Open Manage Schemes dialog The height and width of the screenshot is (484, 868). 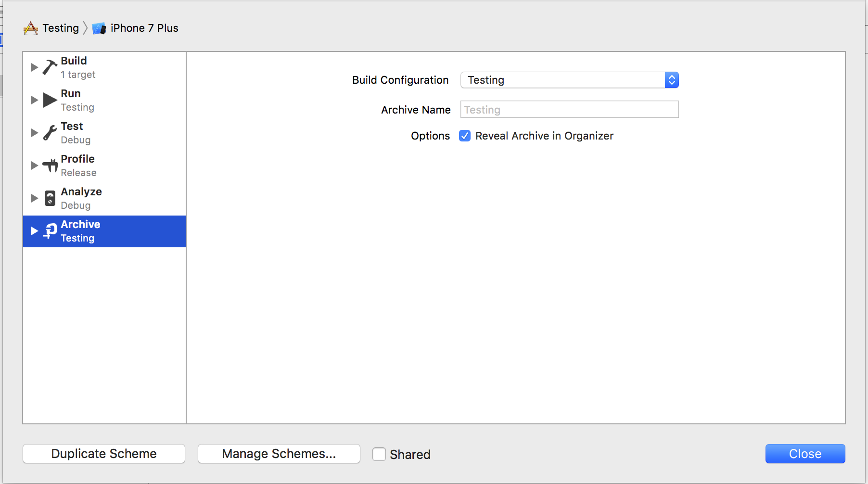tap(279, 454)
